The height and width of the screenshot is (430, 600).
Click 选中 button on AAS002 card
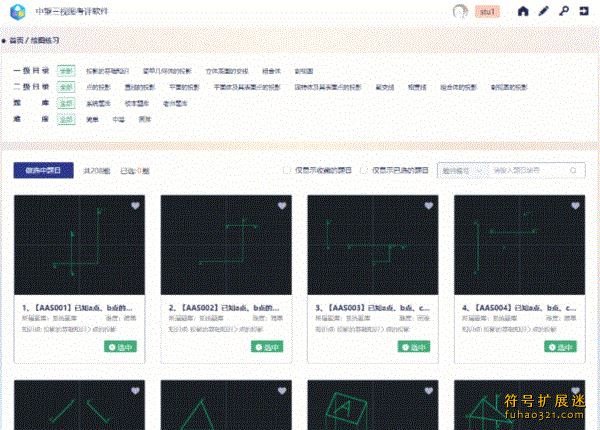coord(267,347)
